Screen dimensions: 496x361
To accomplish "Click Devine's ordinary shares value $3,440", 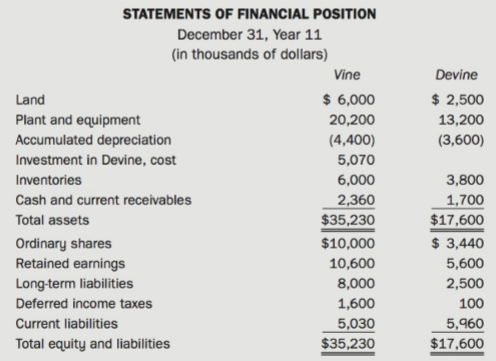I will [457, 243].
